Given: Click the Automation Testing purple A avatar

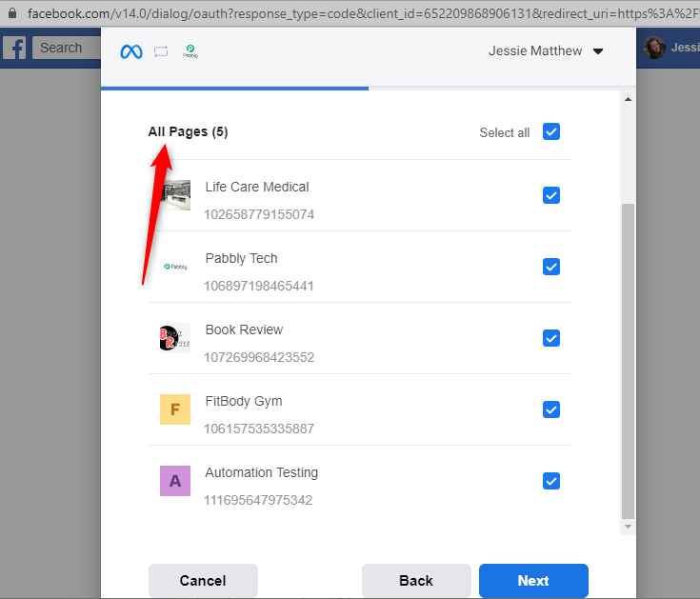Looking at the screenshot, I should tap(175, 481).
